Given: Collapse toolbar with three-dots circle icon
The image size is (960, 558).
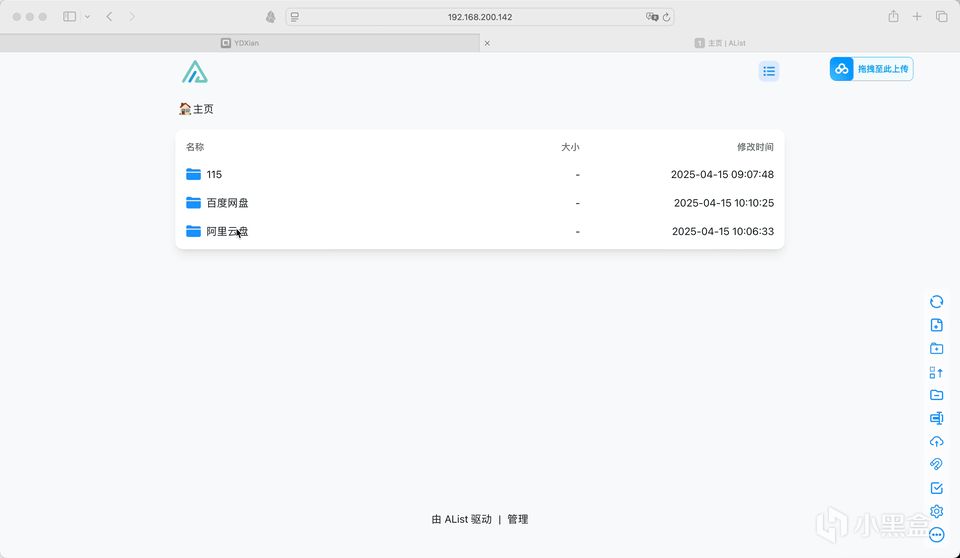Looking at the screenshot, I should 936,535.
